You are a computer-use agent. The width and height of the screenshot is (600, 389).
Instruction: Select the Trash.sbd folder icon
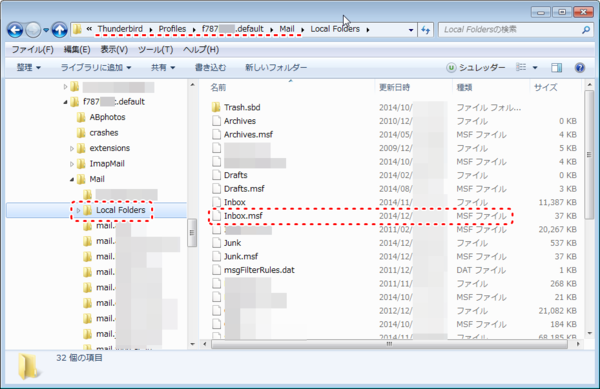216,107
